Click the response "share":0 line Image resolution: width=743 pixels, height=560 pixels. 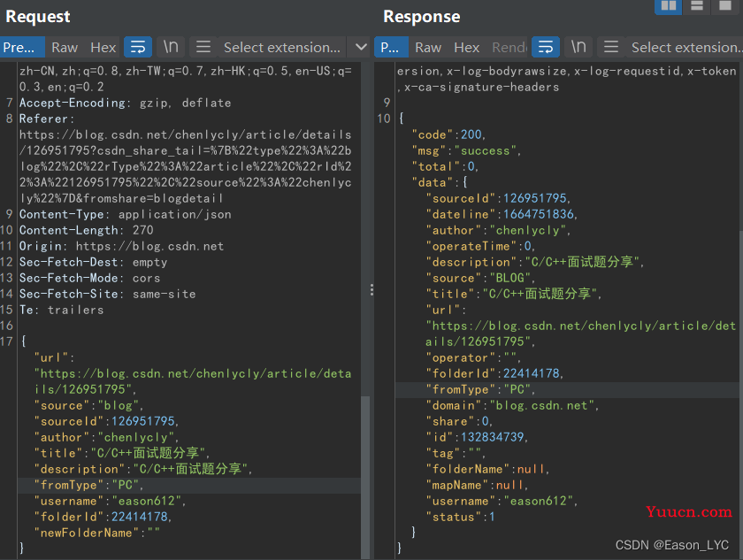tap(459, 421)
